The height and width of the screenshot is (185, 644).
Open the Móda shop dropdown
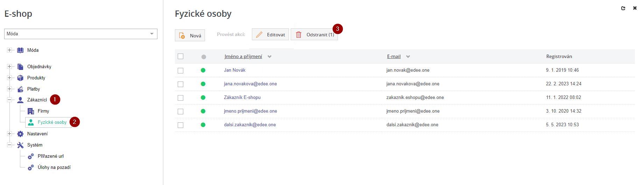click(x=81, y=34)
